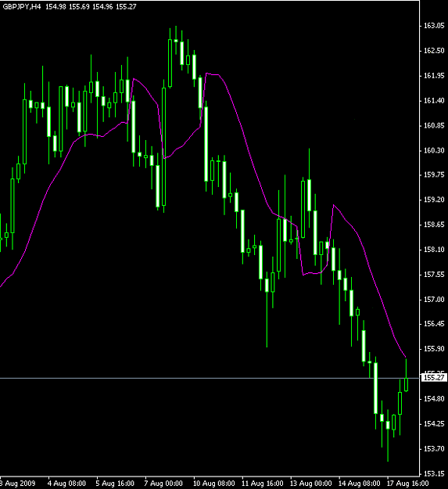Click the 13 Aug 00:00 time label
This screenshot has height=489, width=448.
pyautogui.click(x=311, y=484)
